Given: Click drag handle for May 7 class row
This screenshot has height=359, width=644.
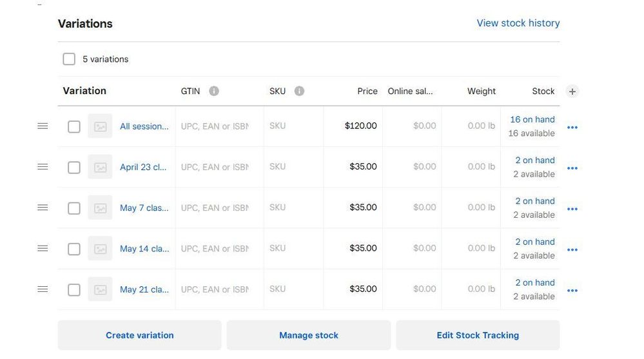Looking at the screenshot, I should pyautogui.click(x=43, y=208).
